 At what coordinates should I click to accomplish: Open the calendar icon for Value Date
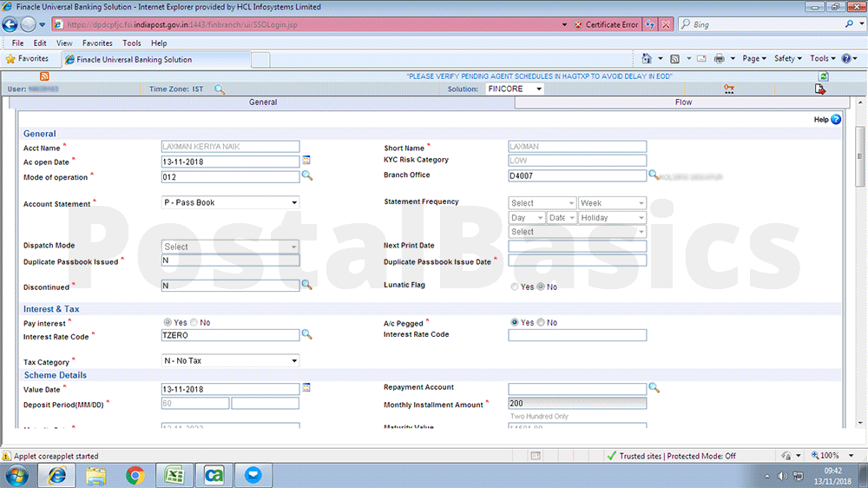coord(306,388)
